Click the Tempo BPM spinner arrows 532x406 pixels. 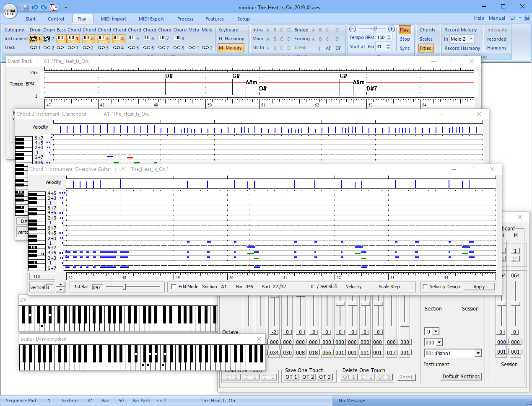pos(389,37)
